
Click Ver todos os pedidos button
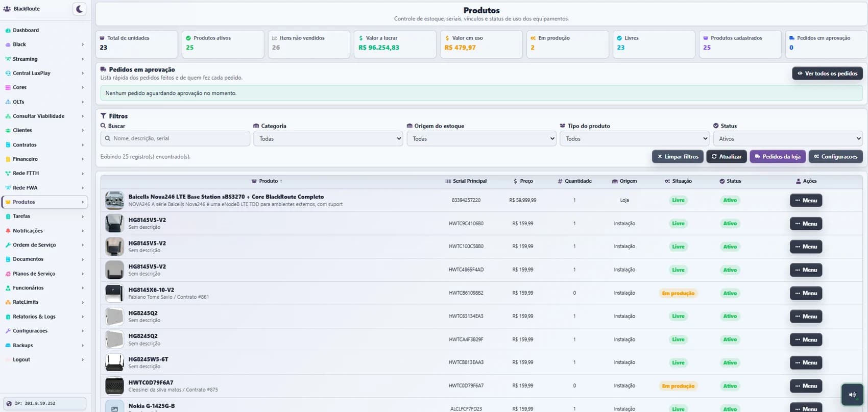pos(827,74)
